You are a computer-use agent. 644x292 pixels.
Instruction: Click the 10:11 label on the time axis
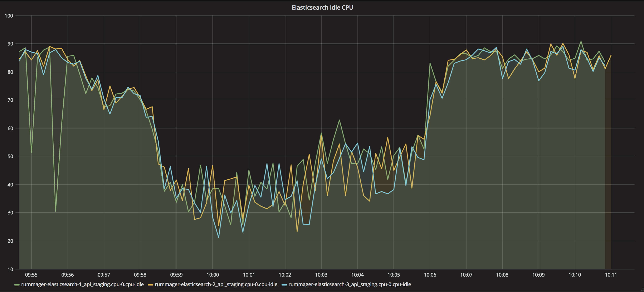611,275
